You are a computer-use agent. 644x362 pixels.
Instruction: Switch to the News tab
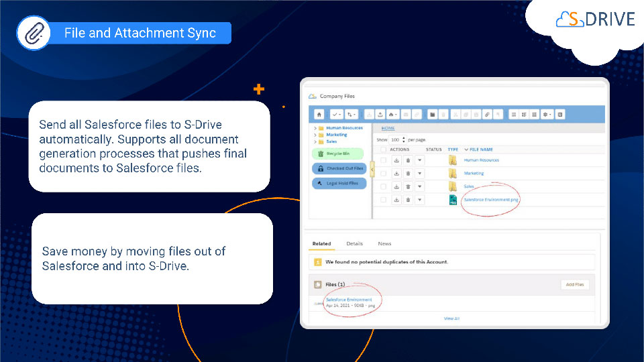tap(384, 243)
